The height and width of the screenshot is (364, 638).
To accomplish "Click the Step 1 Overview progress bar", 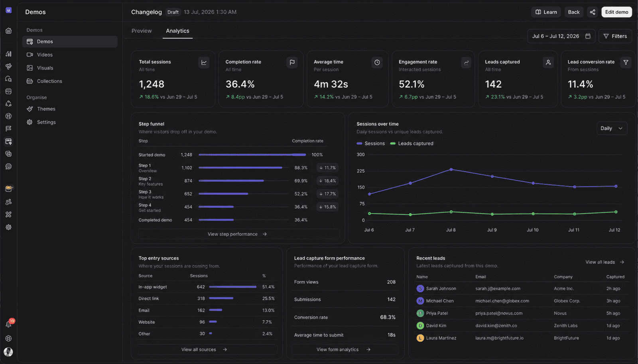I will 243,168.
